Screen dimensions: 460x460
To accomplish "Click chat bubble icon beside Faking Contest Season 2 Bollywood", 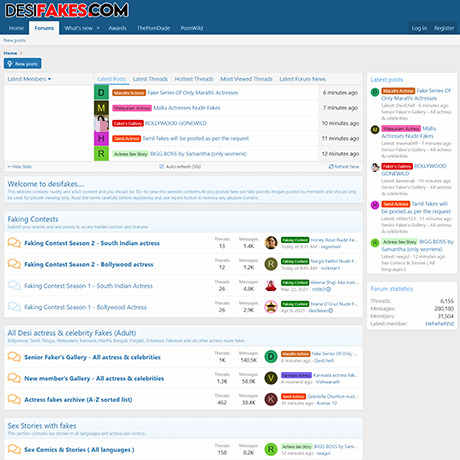I will click(14, 264).
